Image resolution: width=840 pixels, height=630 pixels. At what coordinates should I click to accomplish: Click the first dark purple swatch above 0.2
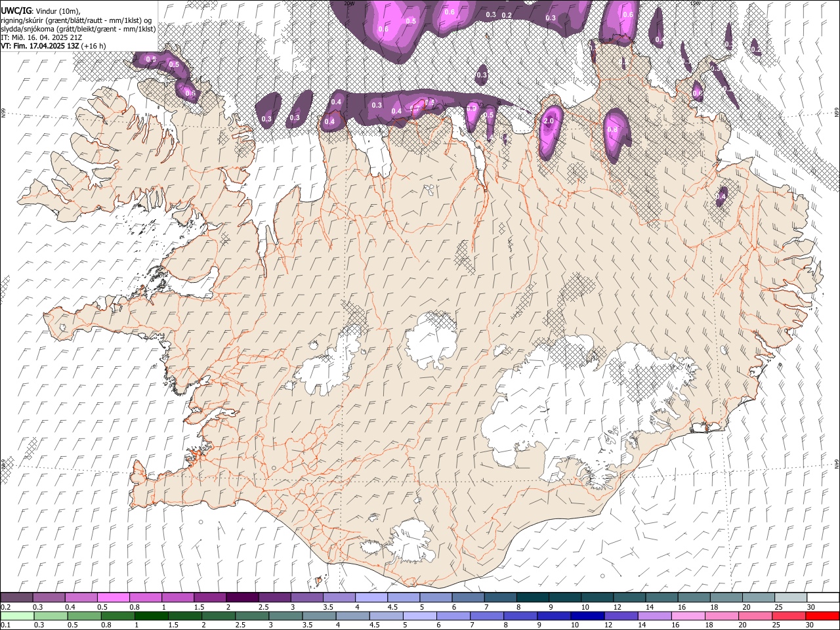coord(17,598)
